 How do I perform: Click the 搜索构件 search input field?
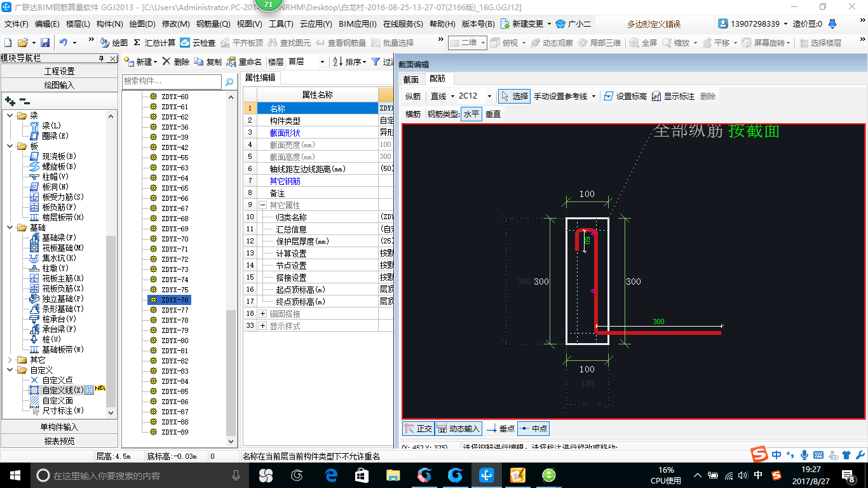pos(172,82)
